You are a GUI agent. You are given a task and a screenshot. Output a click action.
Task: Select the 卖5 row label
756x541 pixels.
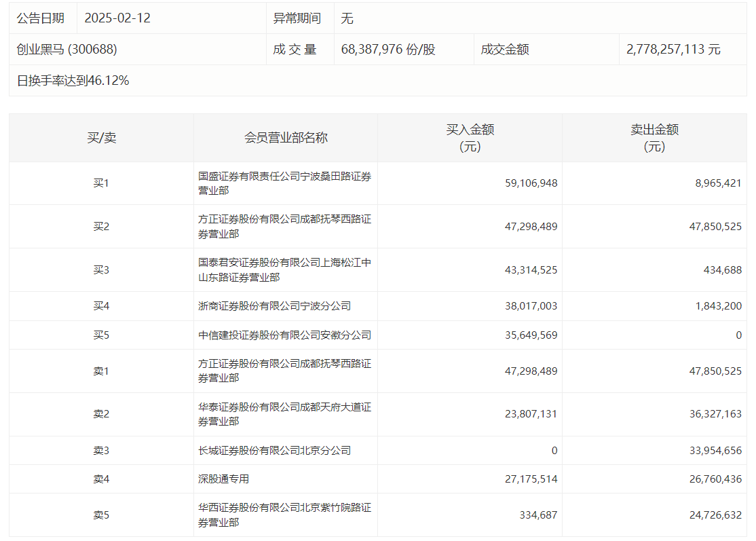coord(101,515)
